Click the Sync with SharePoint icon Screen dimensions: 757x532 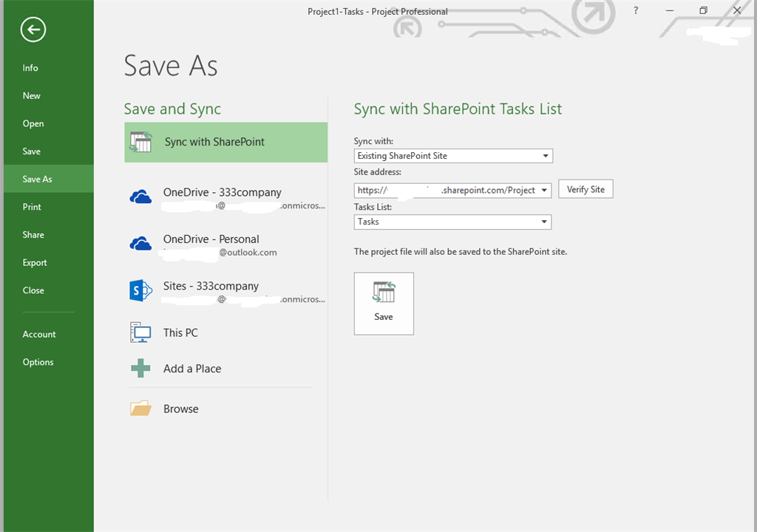[x=141, y=143]
